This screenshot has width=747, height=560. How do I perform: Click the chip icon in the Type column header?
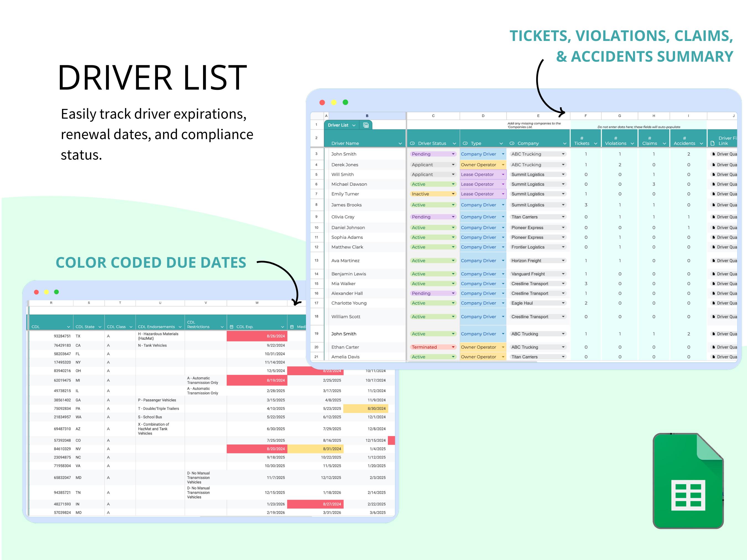[465, 143]
